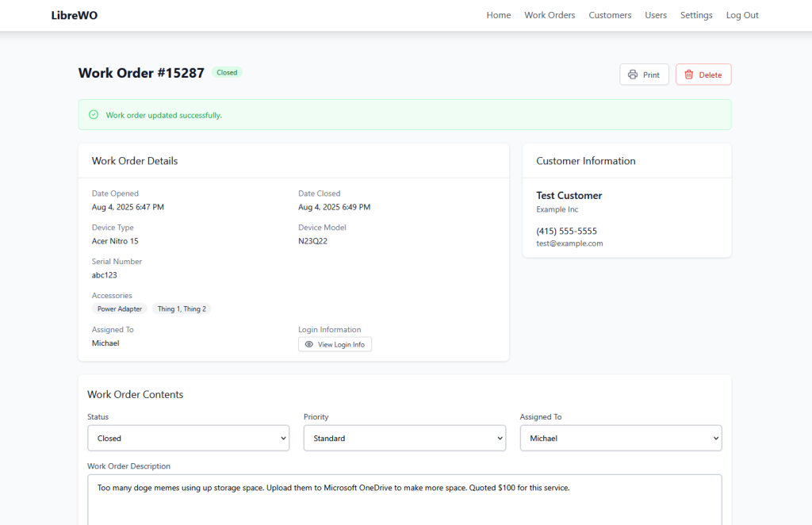The width and height of the screenshot is (812, 525).
Task: Click the green checkmark in the success banner
Action: [x=93, y=114]
